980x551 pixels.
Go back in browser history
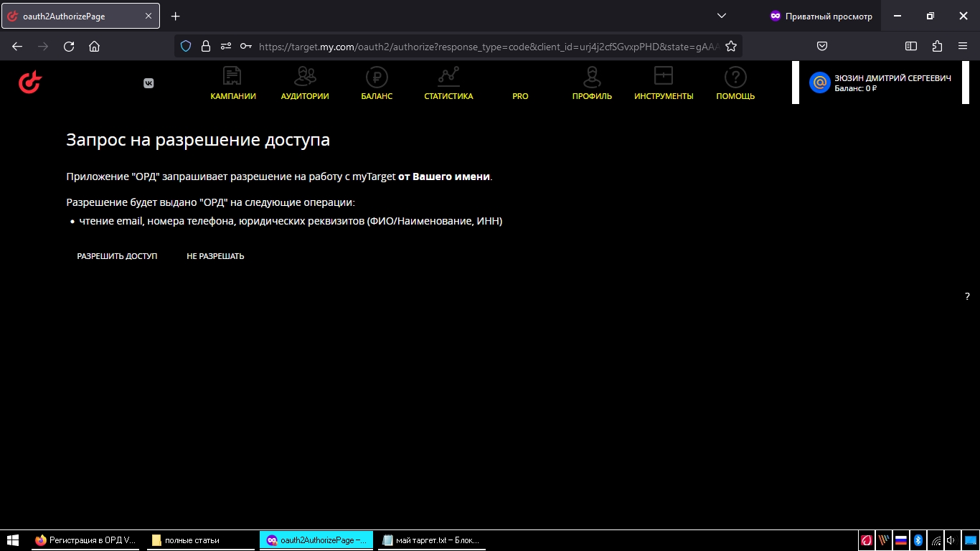pos(17,46)
